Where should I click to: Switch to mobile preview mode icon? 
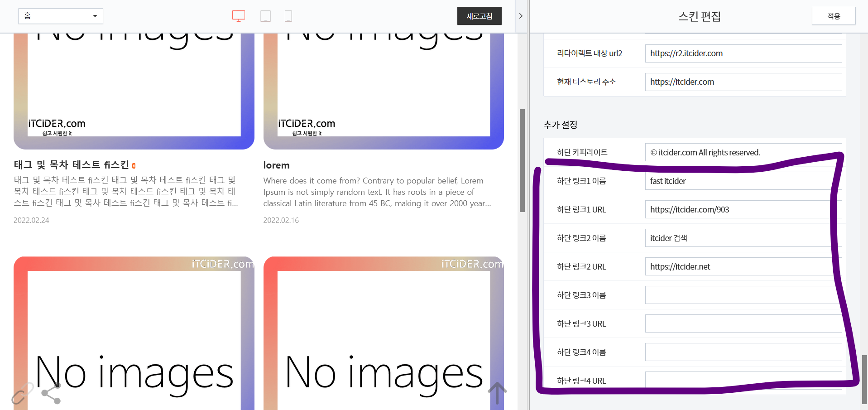click(x=288, y=16)
